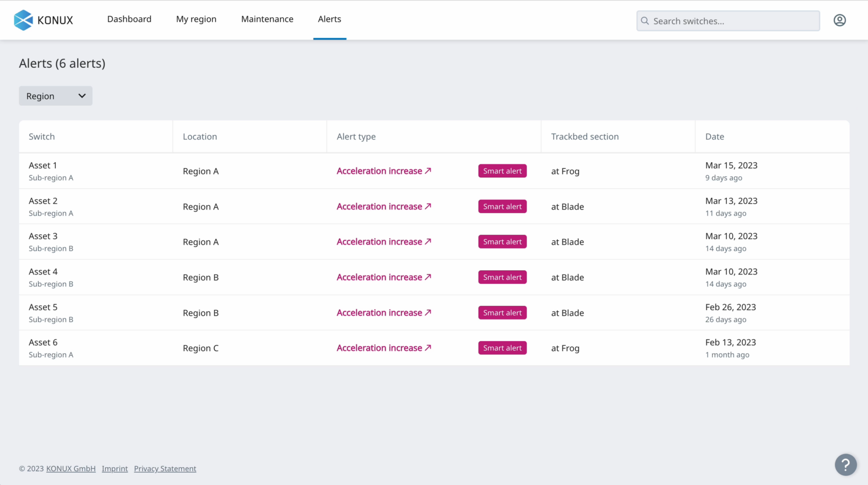Open the Imprint footer link
The image size is (868, 485).
click(114, 469)
